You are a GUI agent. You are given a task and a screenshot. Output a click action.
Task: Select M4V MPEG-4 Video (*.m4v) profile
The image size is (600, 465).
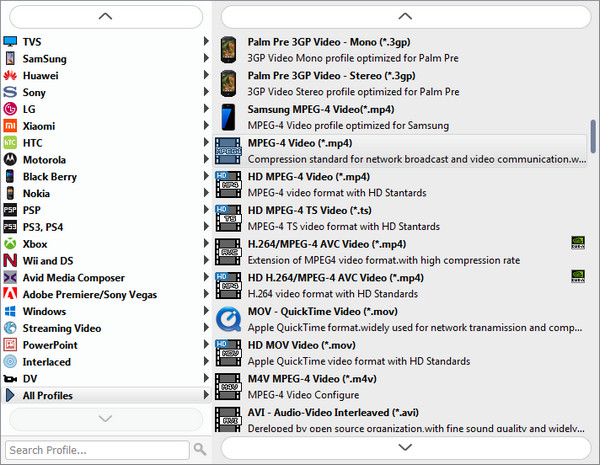(400, 387)
